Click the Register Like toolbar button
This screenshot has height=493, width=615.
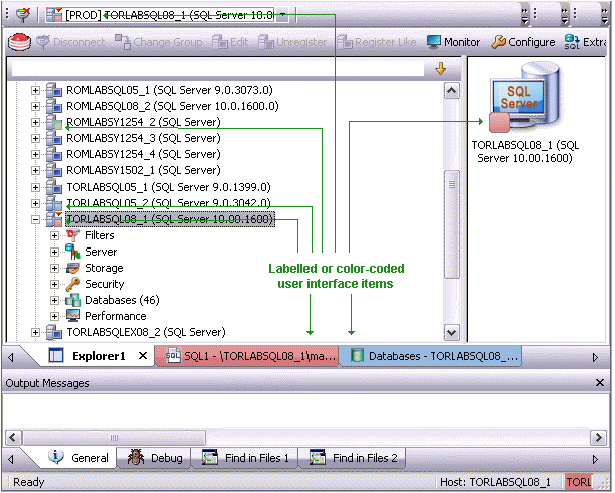point(377,42)
